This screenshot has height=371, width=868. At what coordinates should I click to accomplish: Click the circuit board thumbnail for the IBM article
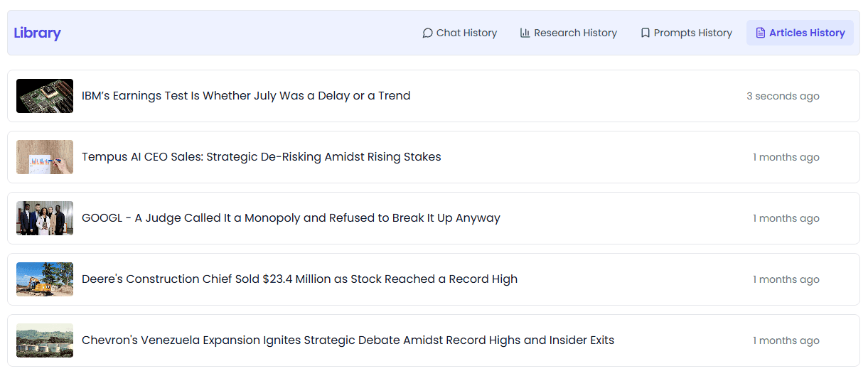[x=45, y=96]
